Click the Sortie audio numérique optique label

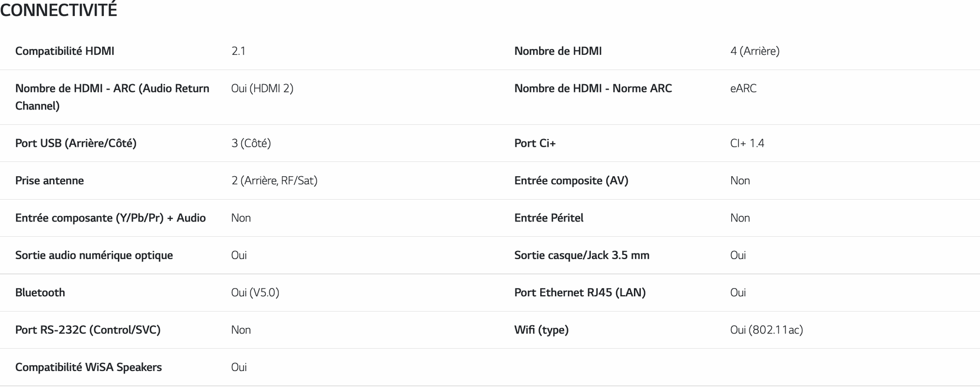tap(94, 255)
